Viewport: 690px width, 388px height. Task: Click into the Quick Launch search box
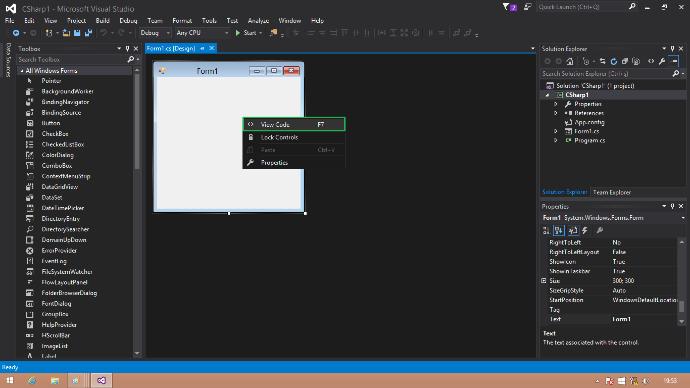[x=583, y=7]
